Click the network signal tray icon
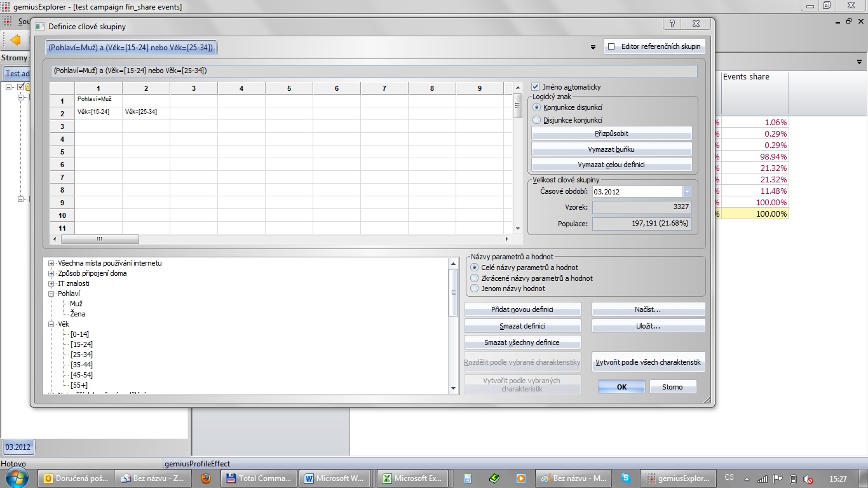This screenshot has width=868, height=488. coord(763,478)
